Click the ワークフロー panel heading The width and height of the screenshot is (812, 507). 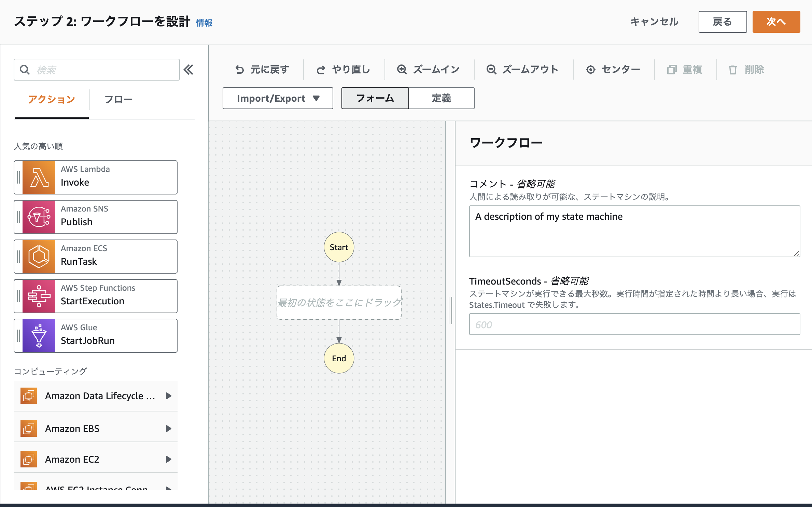coord(506,143)
